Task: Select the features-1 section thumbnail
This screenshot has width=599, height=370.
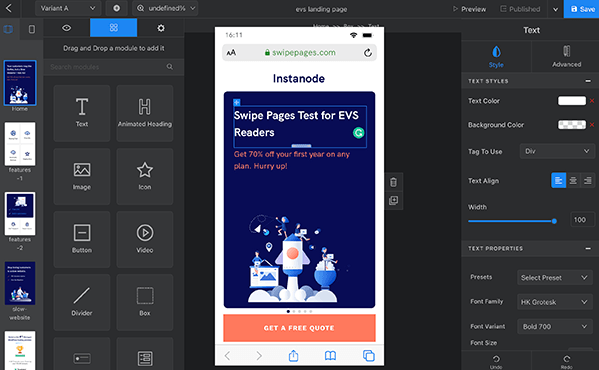Action: [20, 144]
